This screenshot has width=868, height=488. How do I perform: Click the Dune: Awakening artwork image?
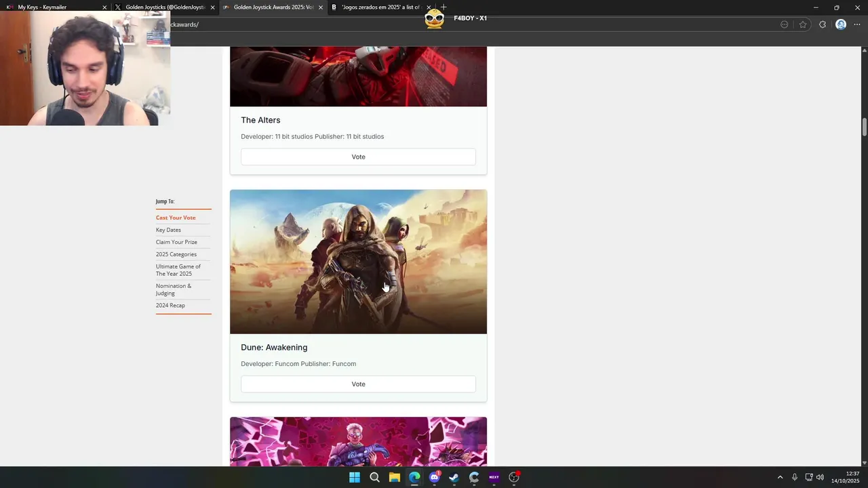point(358,262)
